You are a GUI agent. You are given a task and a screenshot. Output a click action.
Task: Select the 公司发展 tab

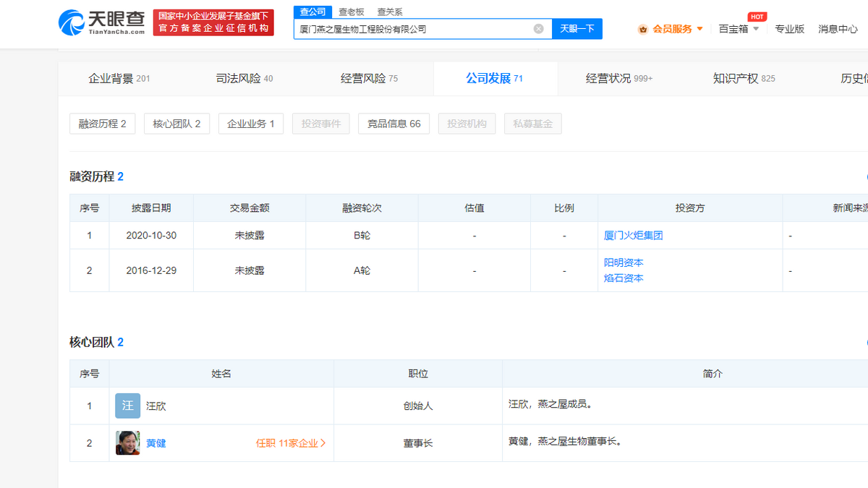click(x=495, y=79)
